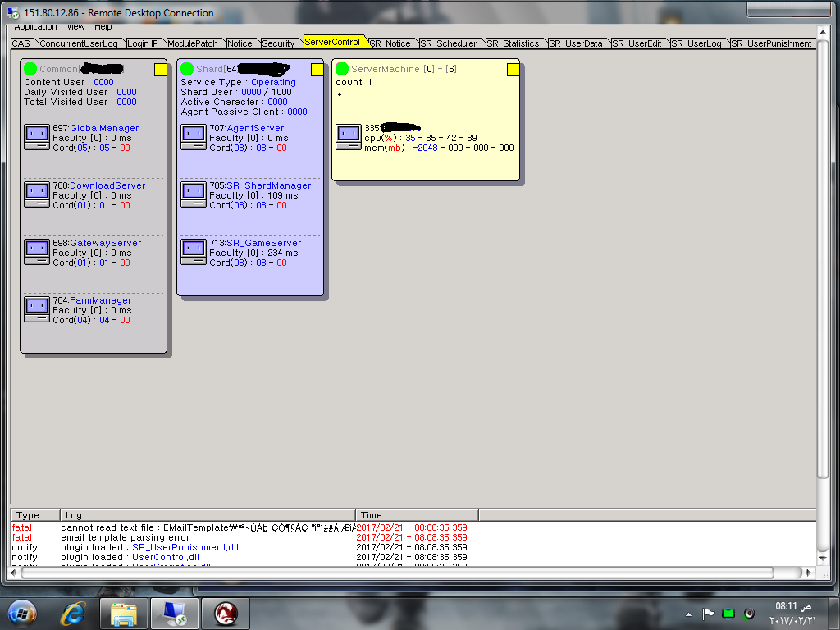
Task: Click the Time column header in log
Action: point(417,515)
